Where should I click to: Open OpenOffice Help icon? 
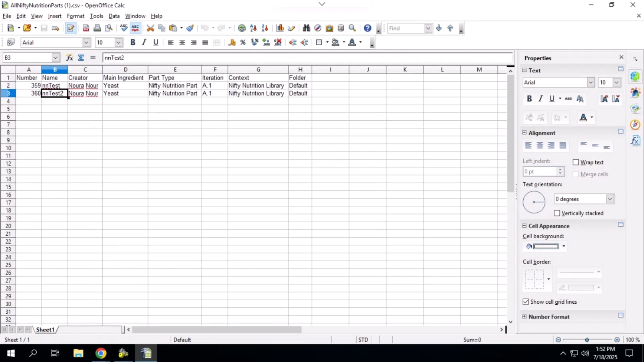tap(368, 28)
